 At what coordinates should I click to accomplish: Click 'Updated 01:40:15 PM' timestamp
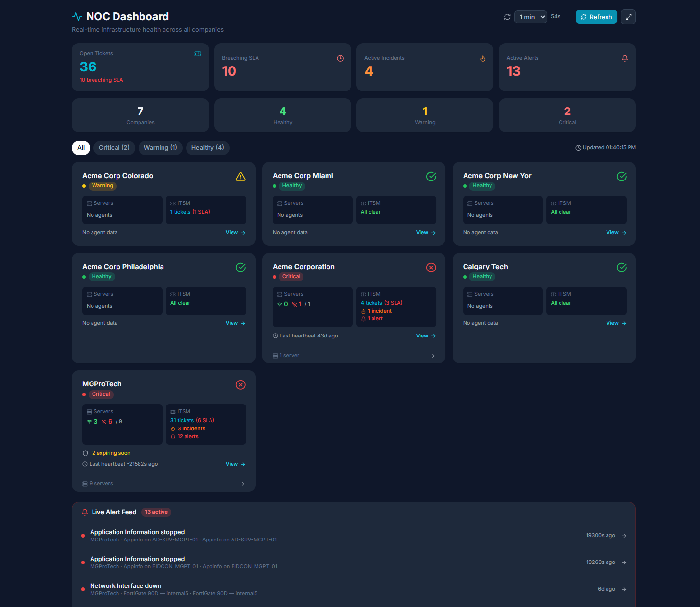pyautogui.click(x=606, y=148)
